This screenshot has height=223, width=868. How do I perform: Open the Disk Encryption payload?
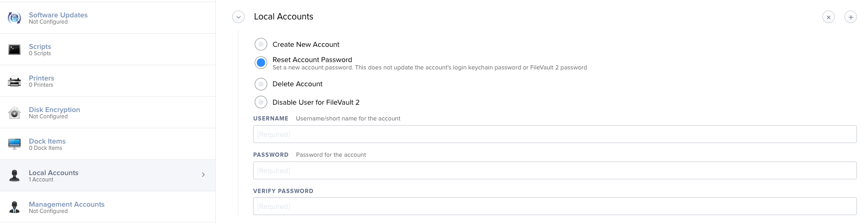click(x=54, y=109)
